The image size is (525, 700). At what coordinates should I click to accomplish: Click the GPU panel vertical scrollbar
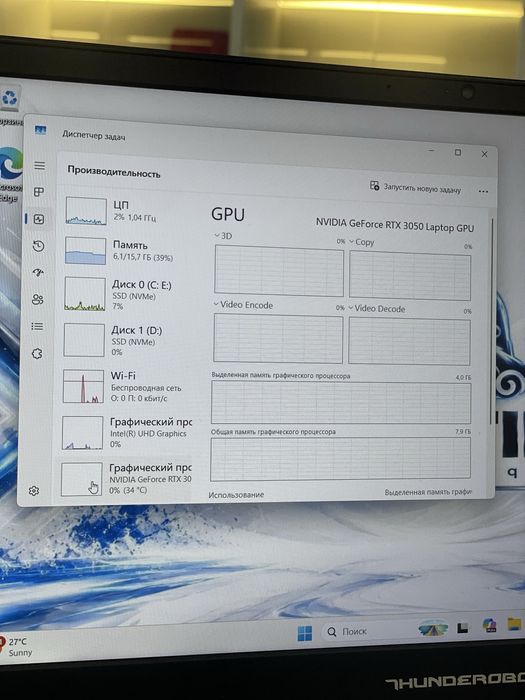coord(492,321)
